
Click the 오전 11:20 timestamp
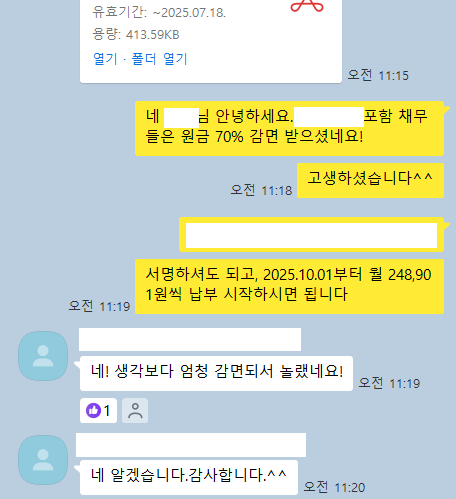[x=334, y=487]
